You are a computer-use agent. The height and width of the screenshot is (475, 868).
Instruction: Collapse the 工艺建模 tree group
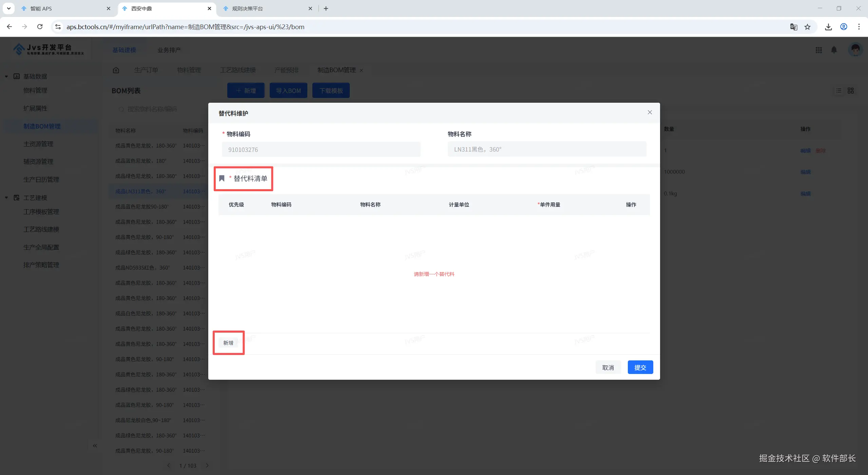click(6, 198)
